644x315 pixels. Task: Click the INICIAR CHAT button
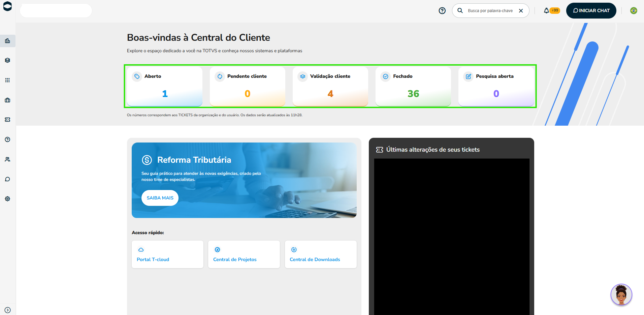591,11
